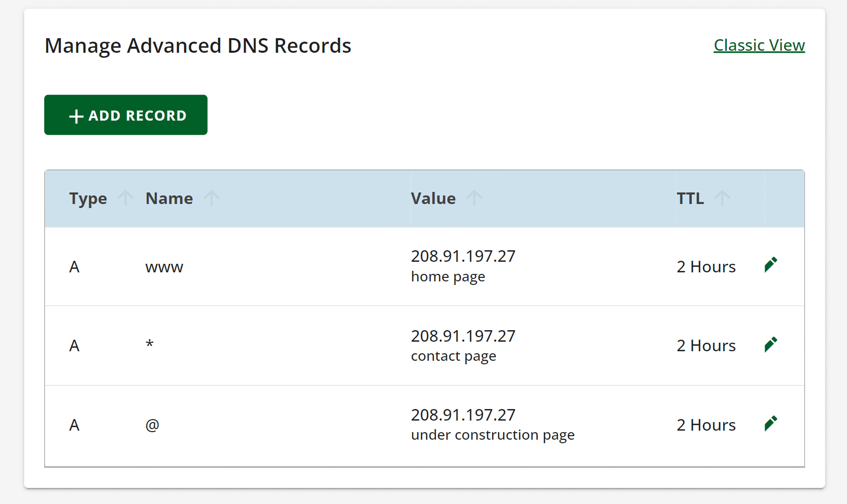
Task: Click the home page description text
Action: [448, 276]
